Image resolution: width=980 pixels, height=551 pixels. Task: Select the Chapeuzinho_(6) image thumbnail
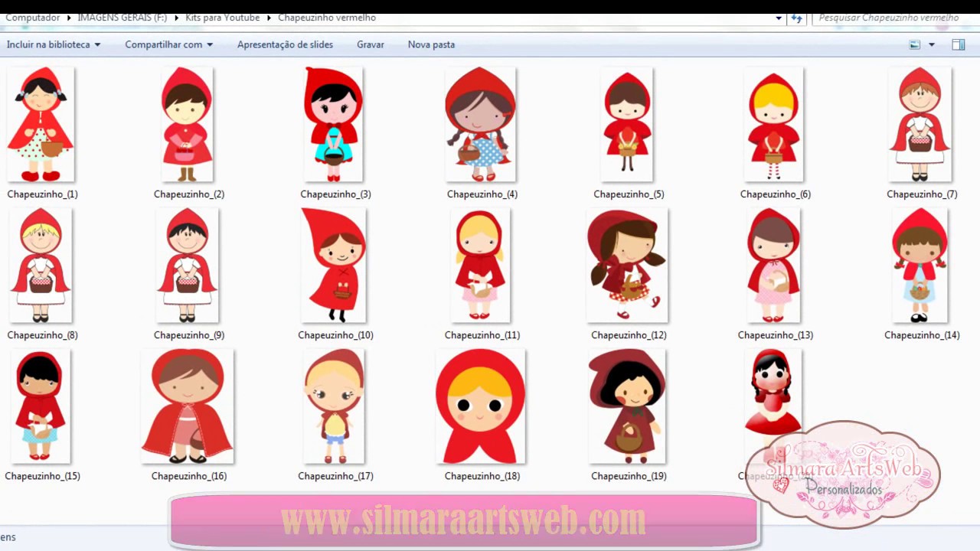click(x=774, y=125)
